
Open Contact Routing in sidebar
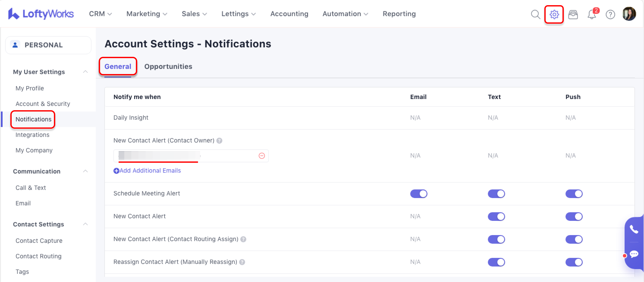pyautogui.click(x=38, y=256)
